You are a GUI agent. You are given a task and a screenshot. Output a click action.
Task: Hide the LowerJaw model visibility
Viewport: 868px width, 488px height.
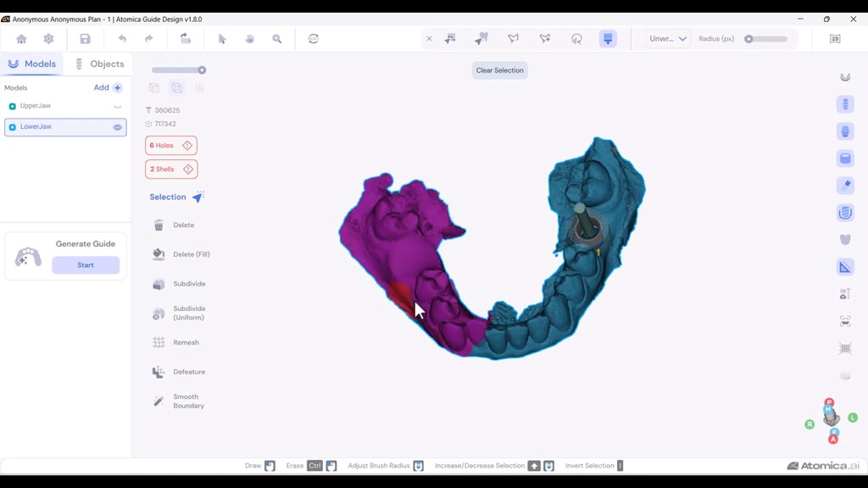pos(117,126)
